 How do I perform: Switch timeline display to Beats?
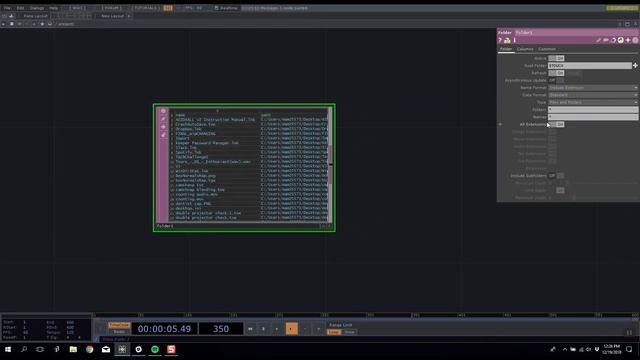pos(119,332)
